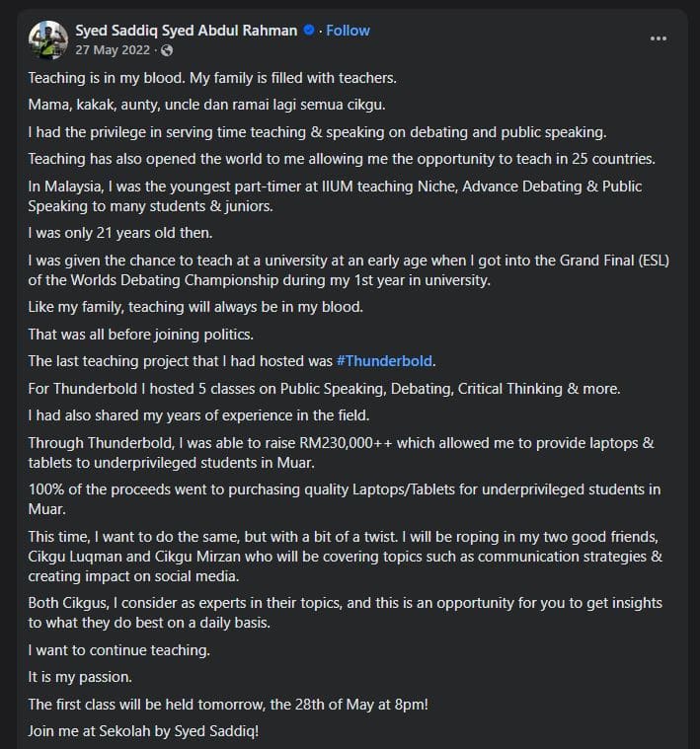Open the post options three-dot menu
Viewport: 700px width, 749px height.
[658, 38]
